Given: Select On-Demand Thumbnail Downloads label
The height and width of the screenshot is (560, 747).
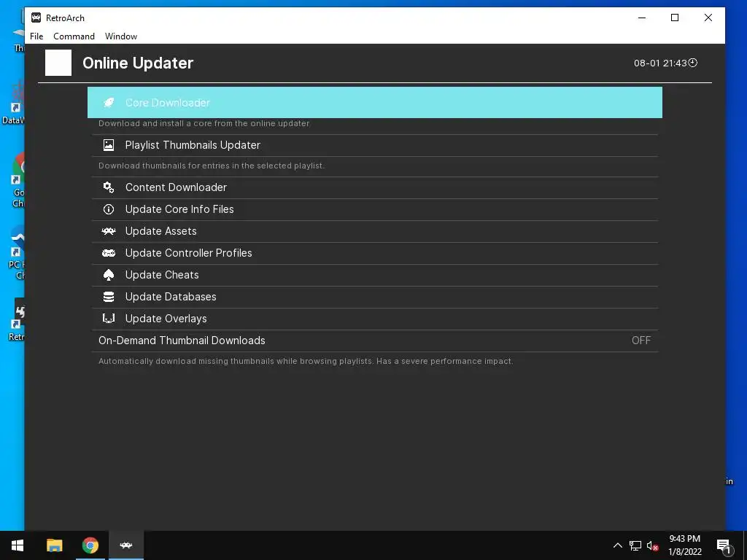Looking at the screenshot, I should (x=182, y=341).
